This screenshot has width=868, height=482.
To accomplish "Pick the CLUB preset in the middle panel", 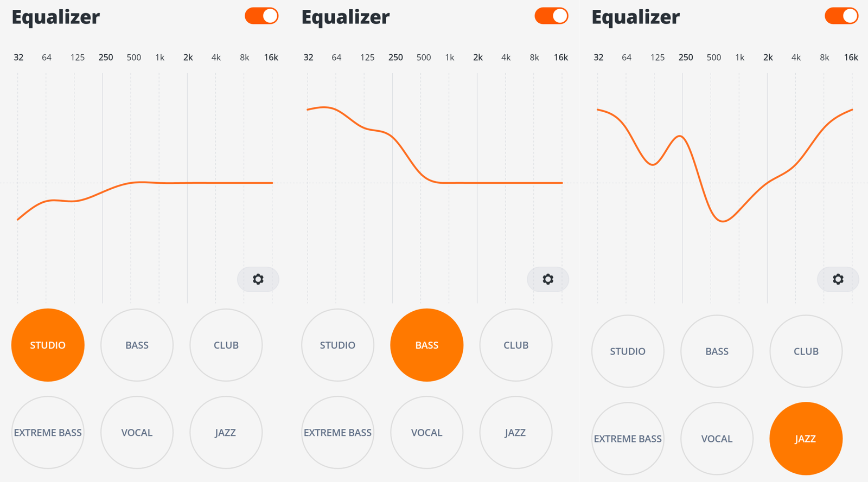I will (516, 345).
